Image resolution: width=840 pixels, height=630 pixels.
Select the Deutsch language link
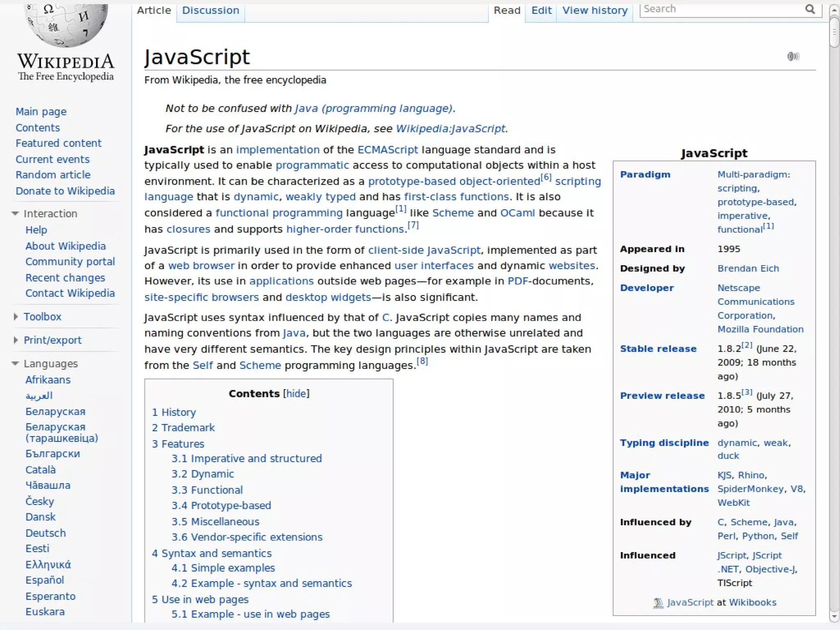coord(46,533)
